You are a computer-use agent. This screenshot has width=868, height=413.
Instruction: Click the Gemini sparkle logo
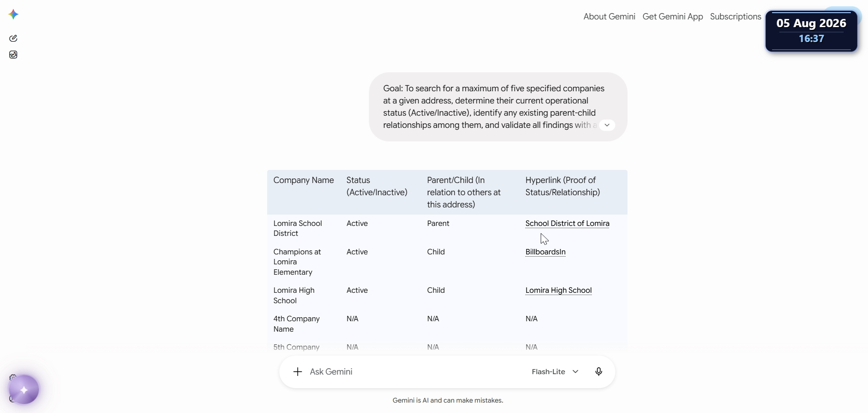click(x=14, y=14)
